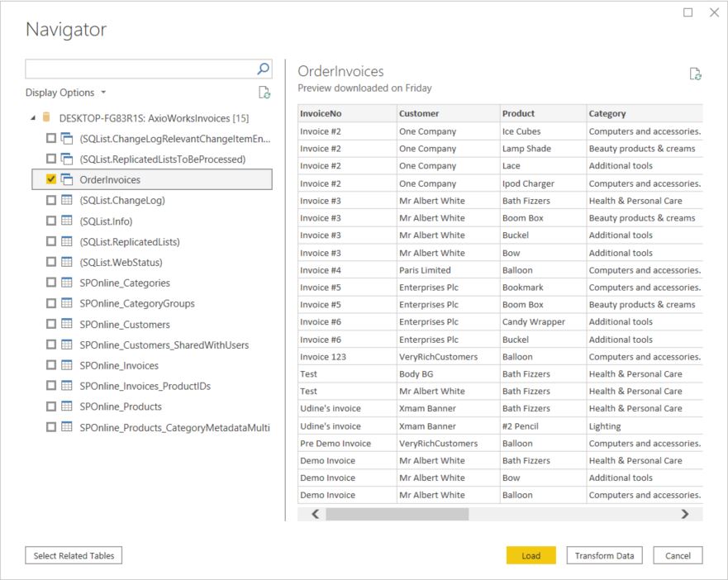Collapse the DESKTOP-FG83R1S server tree node

33,118
